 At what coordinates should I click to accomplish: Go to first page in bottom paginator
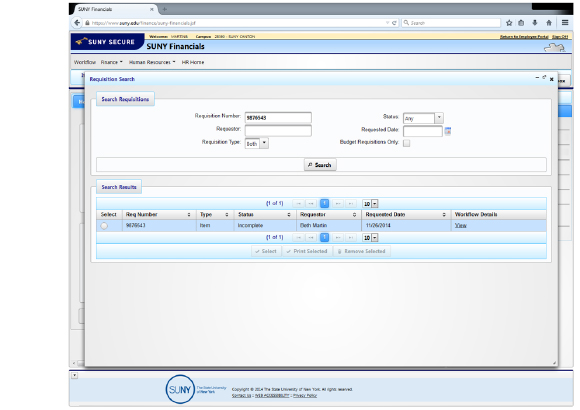point(299,238)
